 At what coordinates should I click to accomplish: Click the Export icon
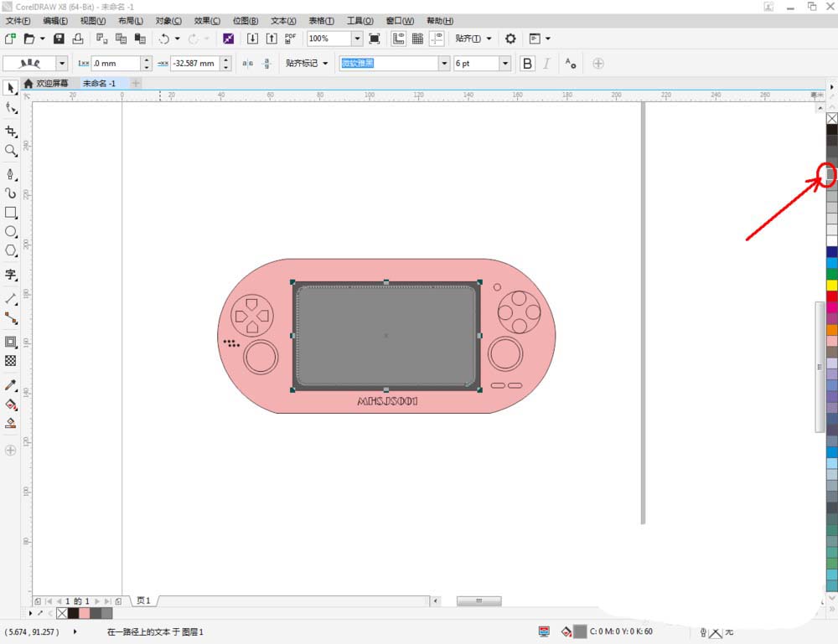click(272, 39)
